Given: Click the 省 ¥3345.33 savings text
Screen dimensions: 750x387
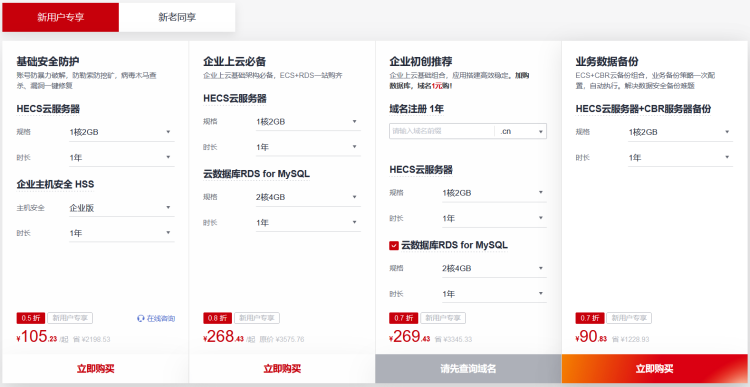Looking at the screenshot, I should coord(453,340).
